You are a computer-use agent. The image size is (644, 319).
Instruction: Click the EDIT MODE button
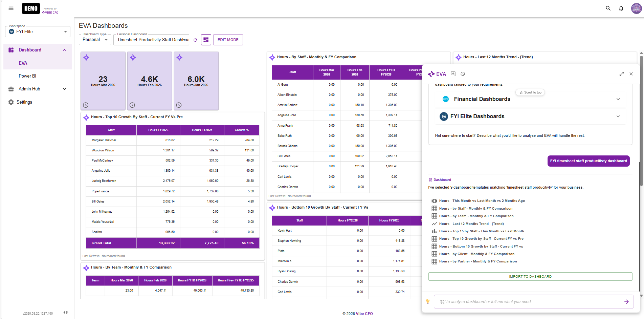[228, 40]
